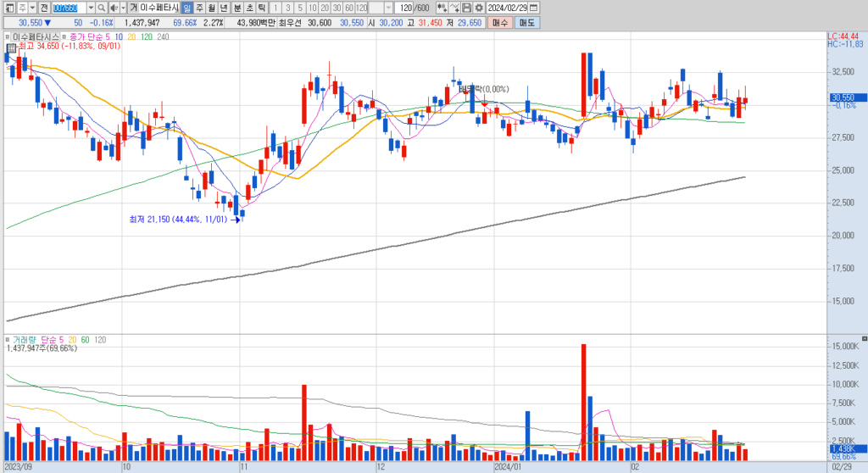
Task: Open chart settings gear icon
Action: pos(479,8)
